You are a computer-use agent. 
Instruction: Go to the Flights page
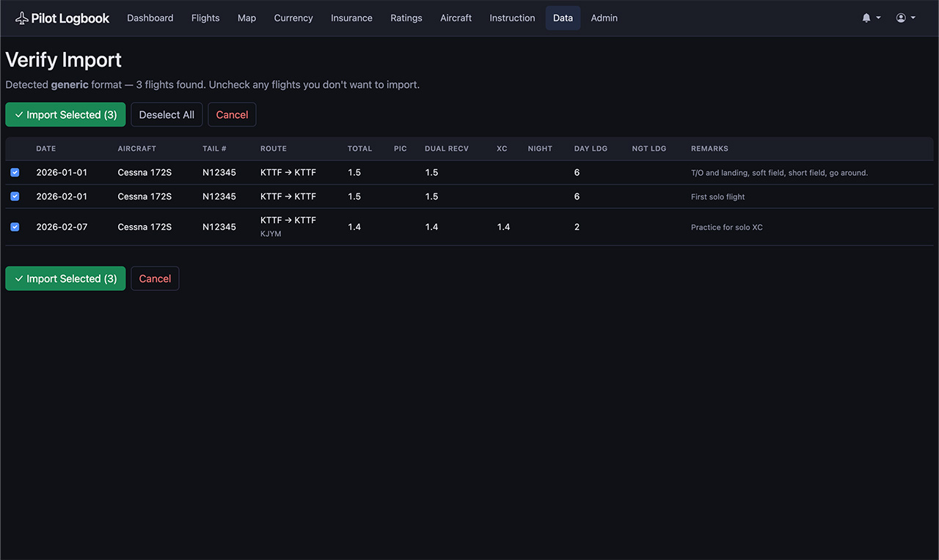point(205,18)
